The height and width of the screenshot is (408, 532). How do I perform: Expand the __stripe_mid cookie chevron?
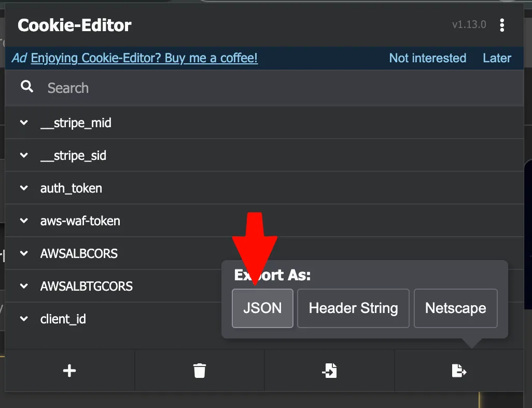click(24, 123)
